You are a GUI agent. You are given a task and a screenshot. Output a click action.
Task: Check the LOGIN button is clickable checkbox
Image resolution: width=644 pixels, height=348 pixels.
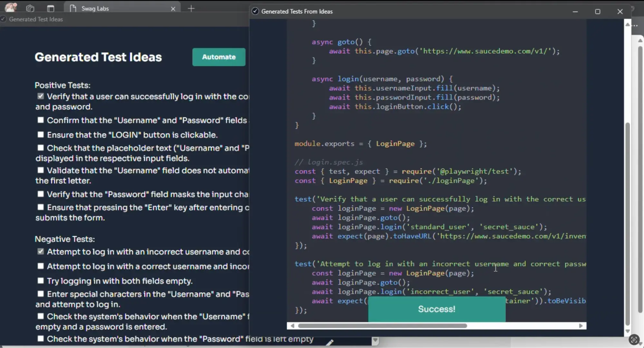(x=41, y=134)
